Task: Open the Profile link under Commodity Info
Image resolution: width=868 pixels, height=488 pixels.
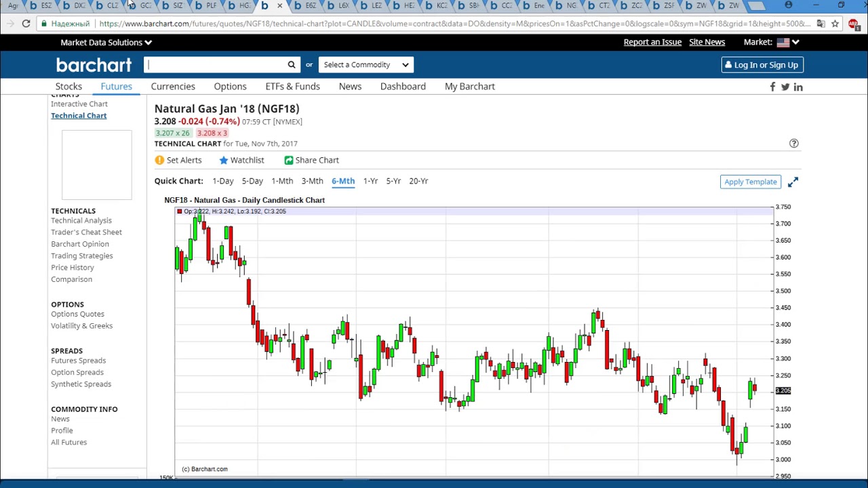Action: 62,430
